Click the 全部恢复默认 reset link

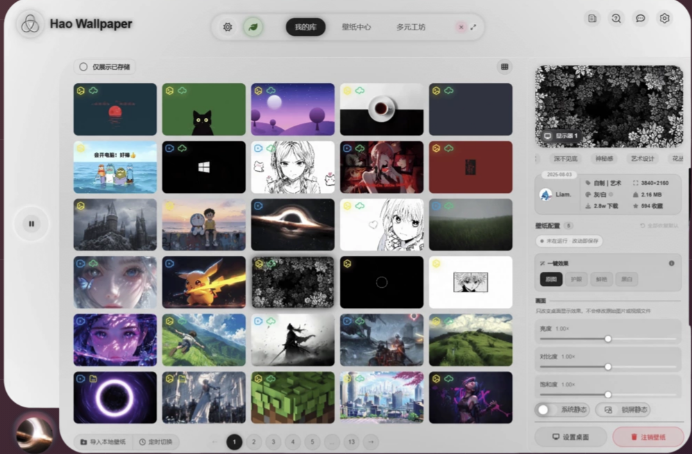click(659, 225)
